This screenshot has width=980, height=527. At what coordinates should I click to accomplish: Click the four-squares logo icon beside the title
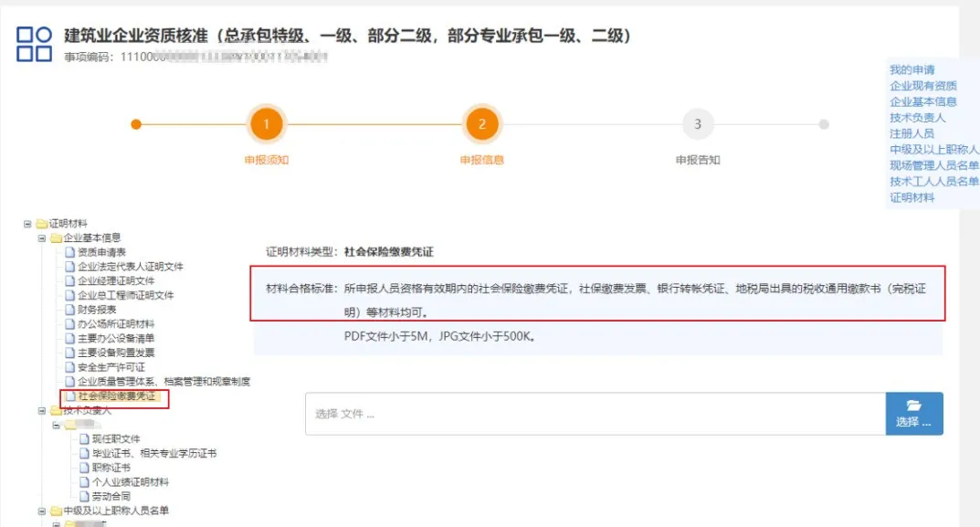(x=35, y=44)
